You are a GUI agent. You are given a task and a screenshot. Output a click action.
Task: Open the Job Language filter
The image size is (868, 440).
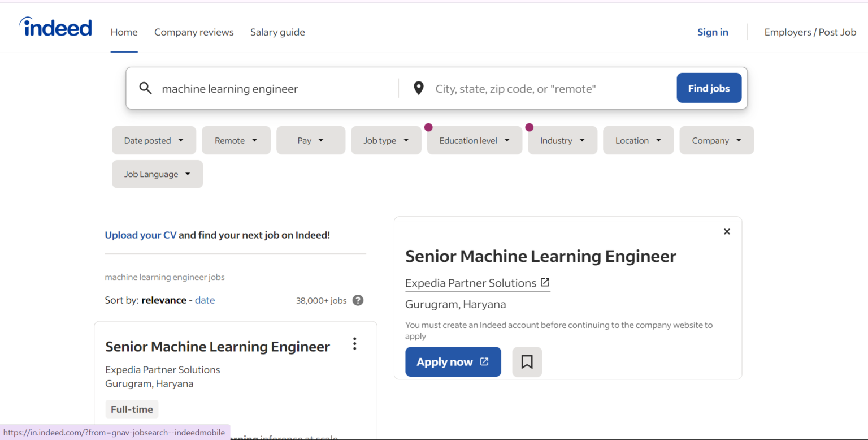pos(157,174)
